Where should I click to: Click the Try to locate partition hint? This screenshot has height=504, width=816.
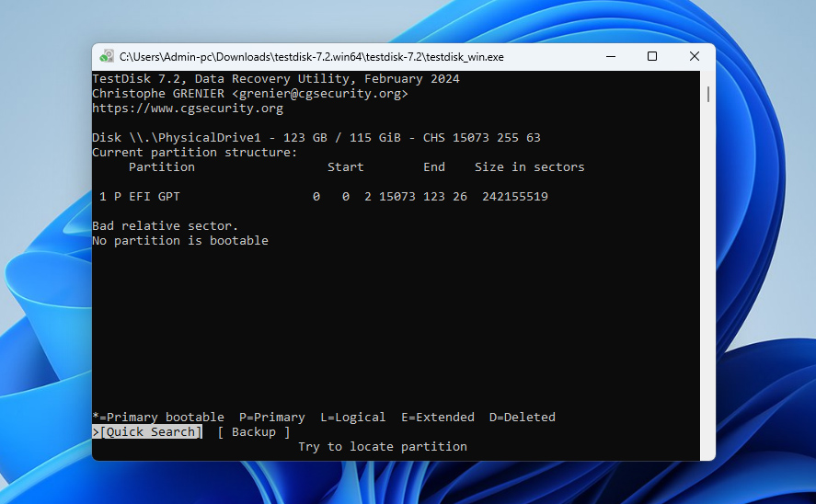(383, 447)
